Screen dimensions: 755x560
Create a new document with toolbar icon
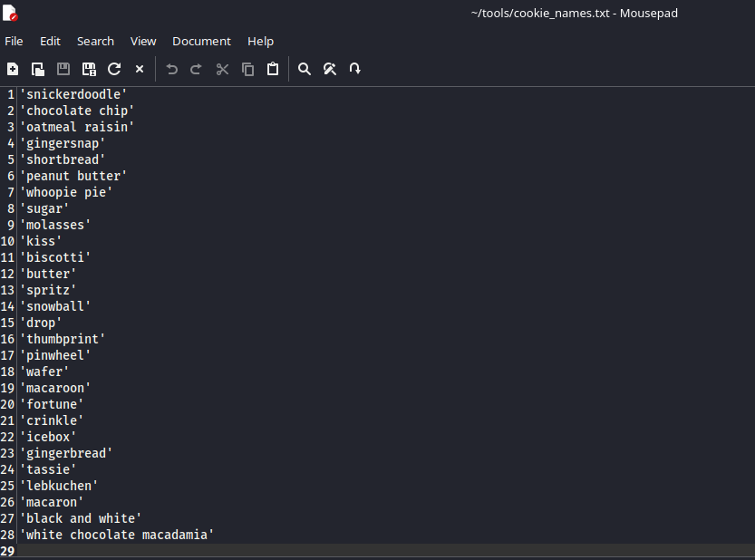[x=13, y=69]
